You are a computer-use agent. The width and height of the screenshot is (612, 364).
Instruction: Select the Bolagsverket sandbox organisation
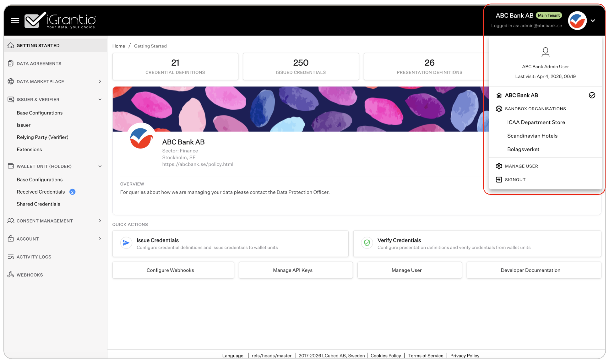coord(523,149)
